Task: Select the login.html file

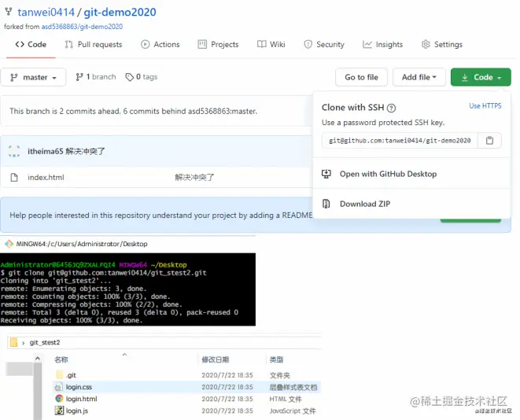Action: [x=82, y=399]
